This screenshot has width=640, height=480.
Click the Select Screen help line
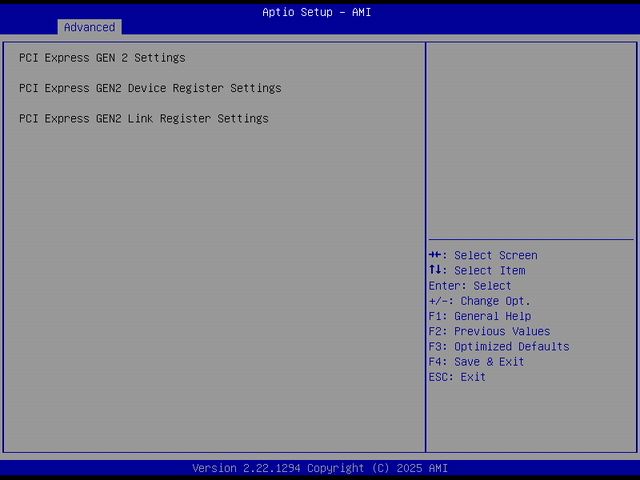pos(483,255)
